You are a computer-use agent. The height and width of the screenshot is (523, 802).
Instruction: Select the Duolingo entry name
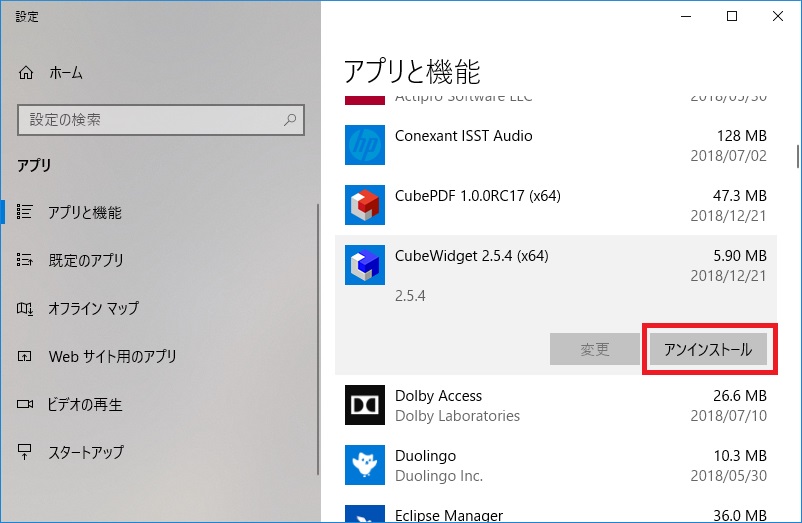pyautogui.click(x=425, y=456)
